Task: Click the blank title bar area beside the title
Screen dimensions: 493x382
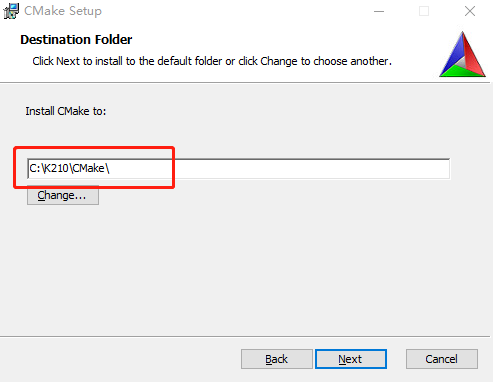Action: click(233, 11)
